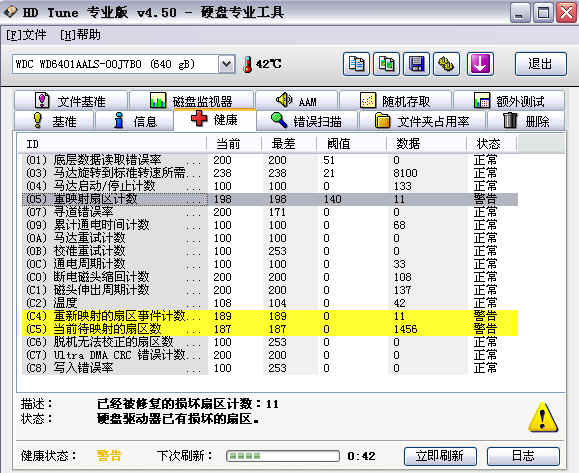
Task: Click the trash can icon on 删除 tab
Action: tap(510, 120)
